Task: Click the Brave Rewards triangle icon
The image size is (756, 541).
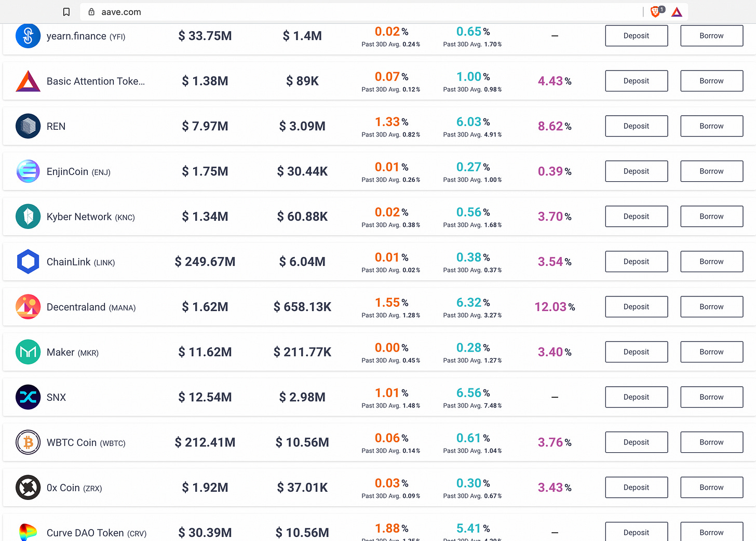Action: 677,12
